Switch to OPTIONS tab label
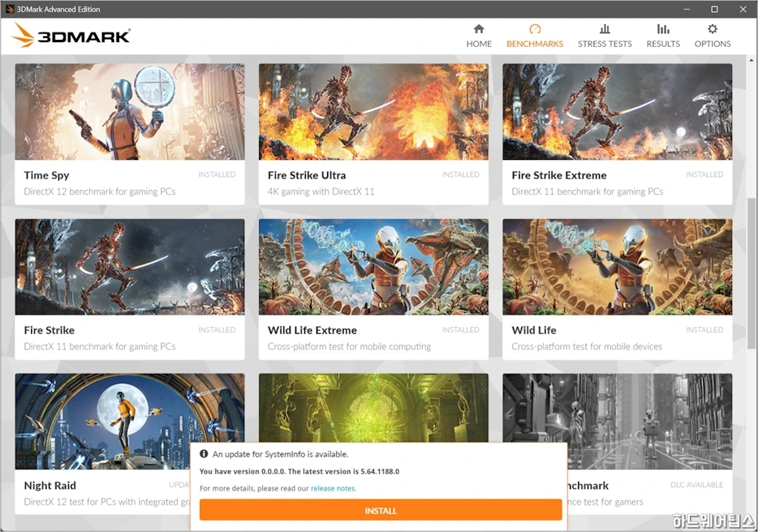The image size is (758, 532). coord(713,44)
